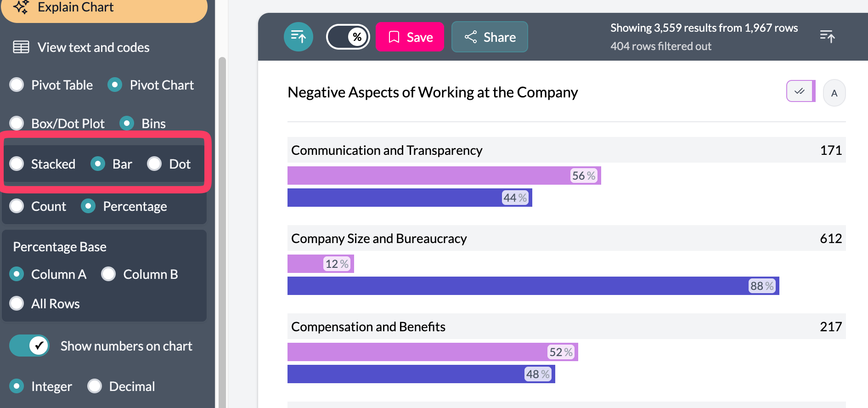The image size is (868, 408).
Task: Select the Pivot Table radio option
Action: [17, 85]
